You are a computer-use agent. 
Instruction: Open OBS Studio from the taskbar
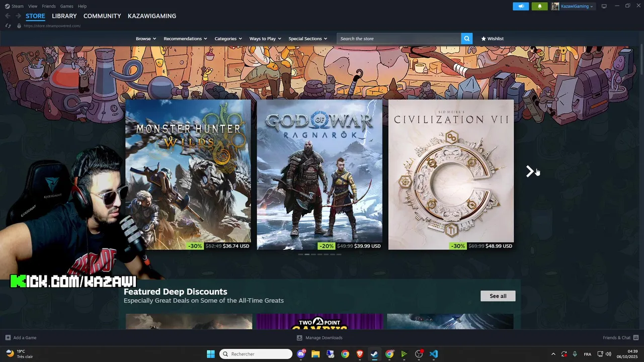pyautogui.click(x=419, y=354)
